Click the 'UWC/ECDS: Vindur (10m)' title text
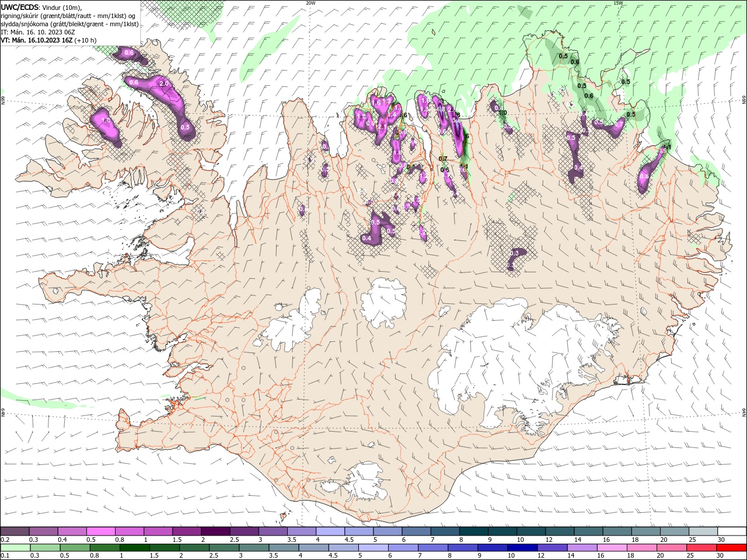The height and width of the screenshot is (560, 747). pyautogui.click(x=41, y=7)
